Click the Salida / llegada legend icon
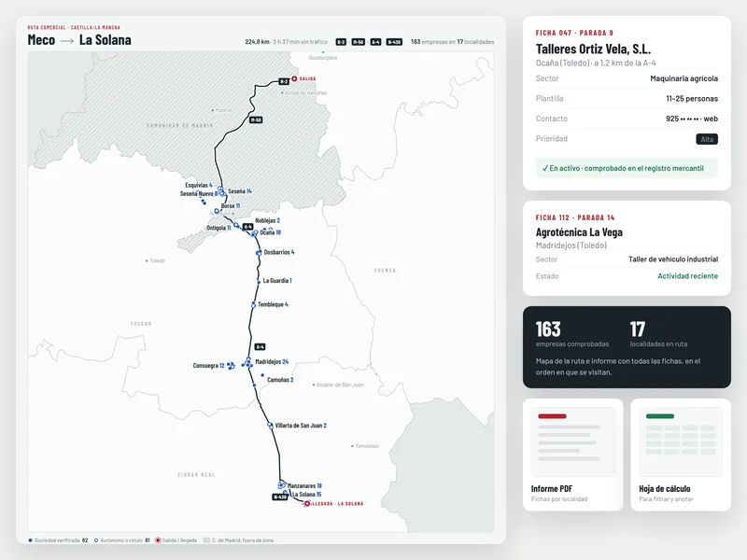The image size is (747, 560). tap(158, 540)
